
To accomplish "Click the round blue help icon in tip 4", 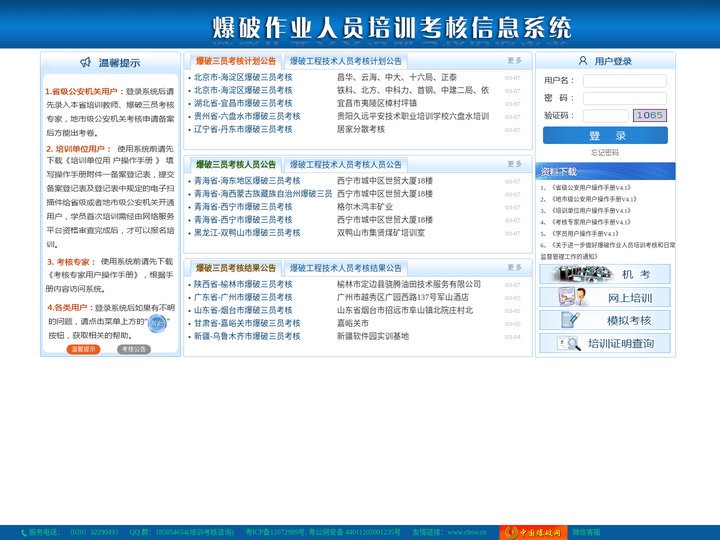I will click(x=157, y=323).
